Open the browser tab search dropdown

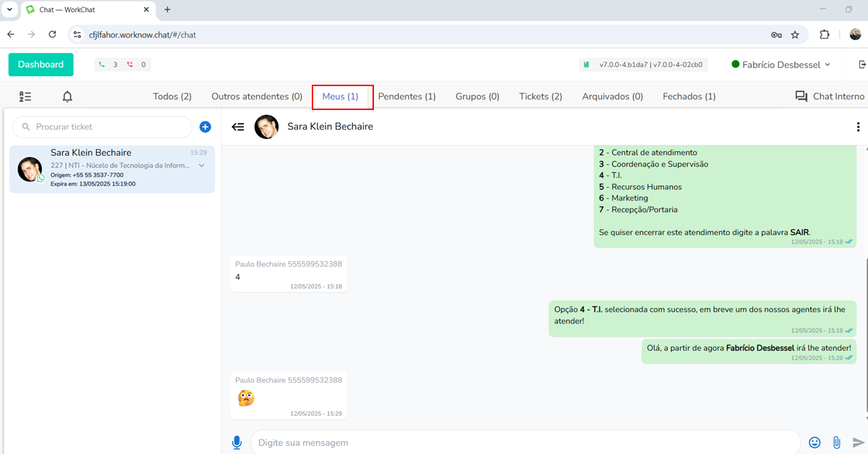pyautogui.click(x=10, y=9)
